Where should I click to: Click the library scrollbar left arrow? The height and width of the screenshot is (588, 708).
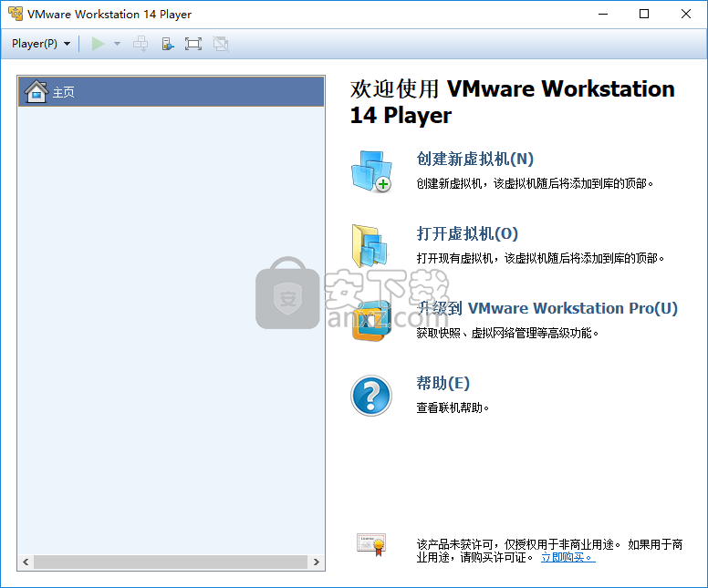pos(26,562)
